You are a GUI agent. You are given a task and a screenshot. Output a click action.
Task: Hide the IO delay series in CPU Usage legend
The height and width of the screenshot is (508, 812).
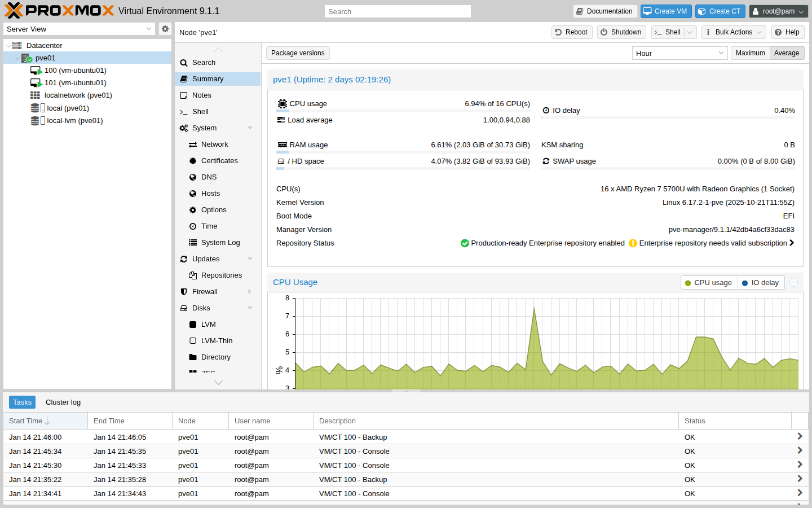[x=761, y=282]
